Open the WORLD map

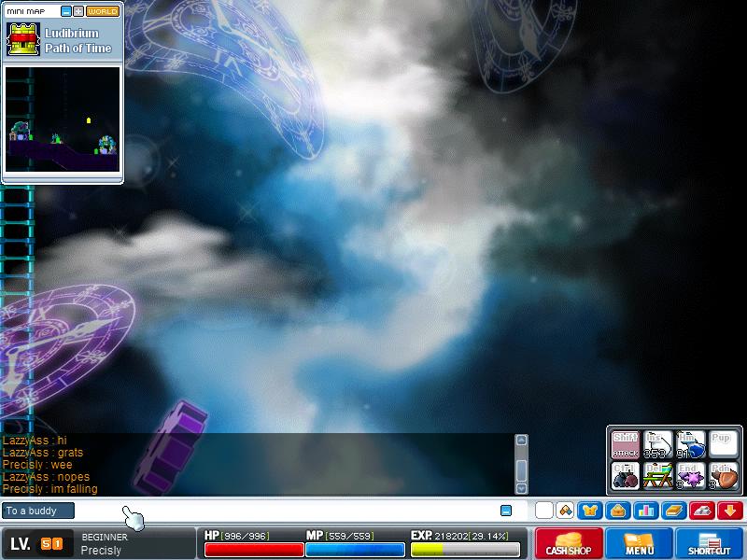(x=103, y=11)
